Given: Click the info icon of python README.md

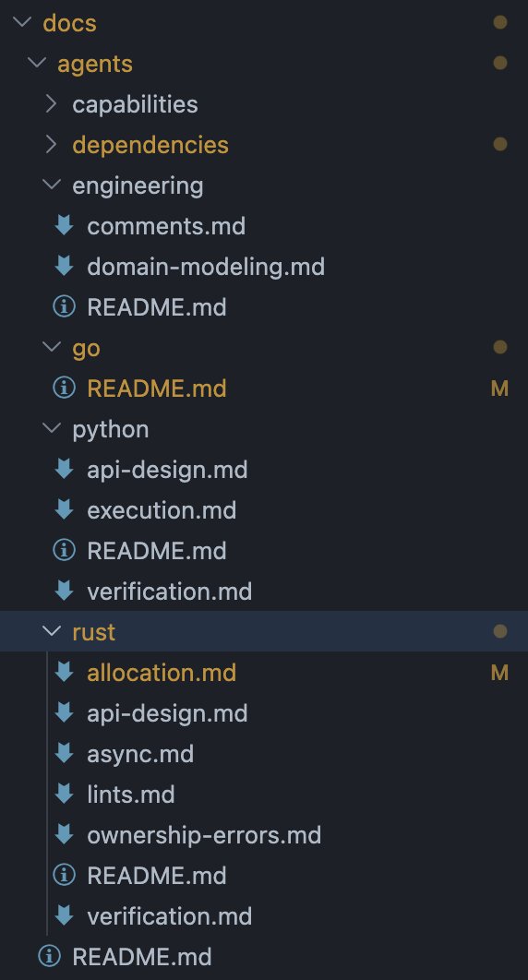Looking at the screenshot, I should pos(64,551).
